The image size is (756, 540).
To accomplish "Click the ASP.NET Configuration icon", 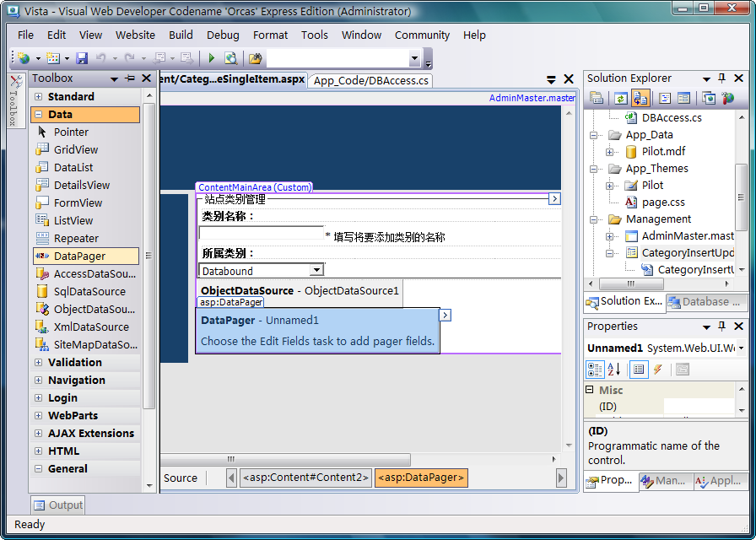I will click(x=727, y=99).
